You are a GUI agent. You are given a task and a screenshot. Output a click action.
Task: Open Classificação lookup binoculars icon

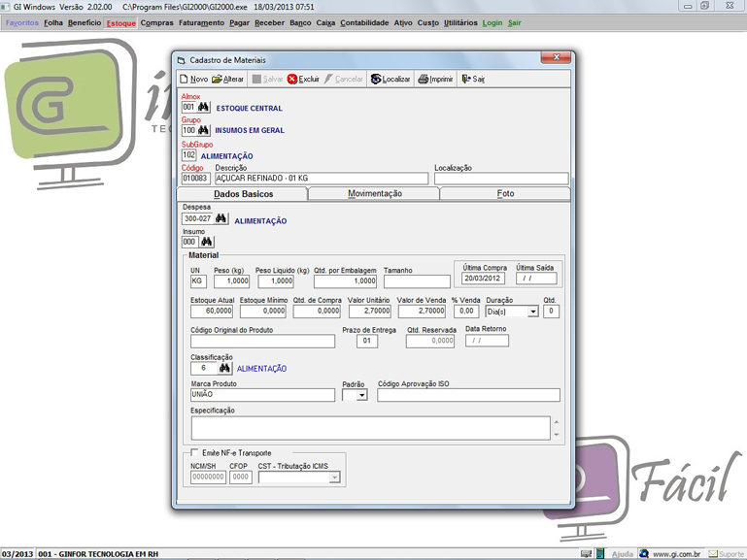(224, 368)
